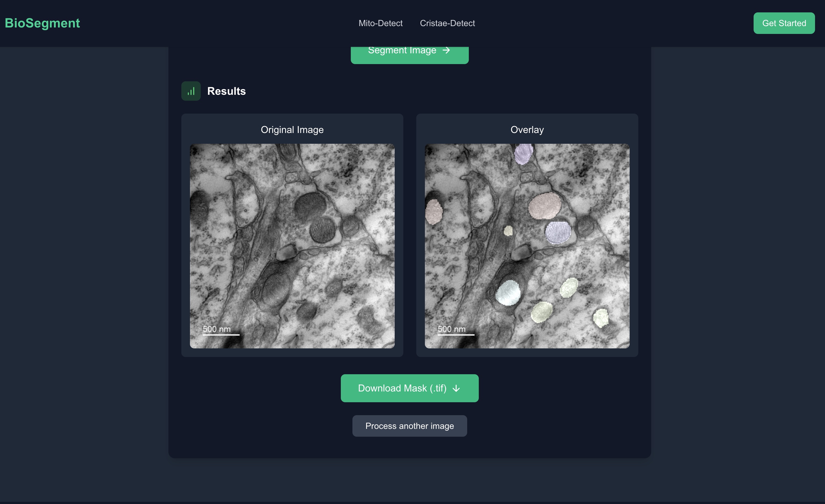Select the bright white-blue mask in the overlay

coord(508,292)
